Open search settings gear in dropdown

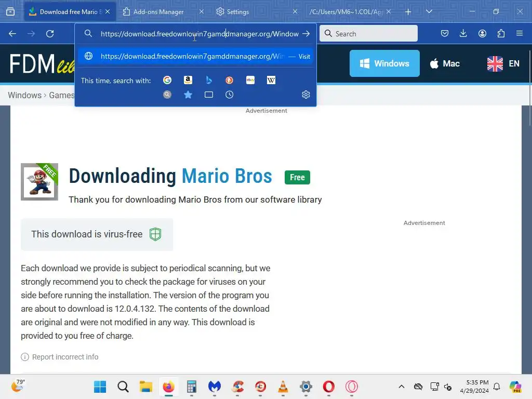306,95
